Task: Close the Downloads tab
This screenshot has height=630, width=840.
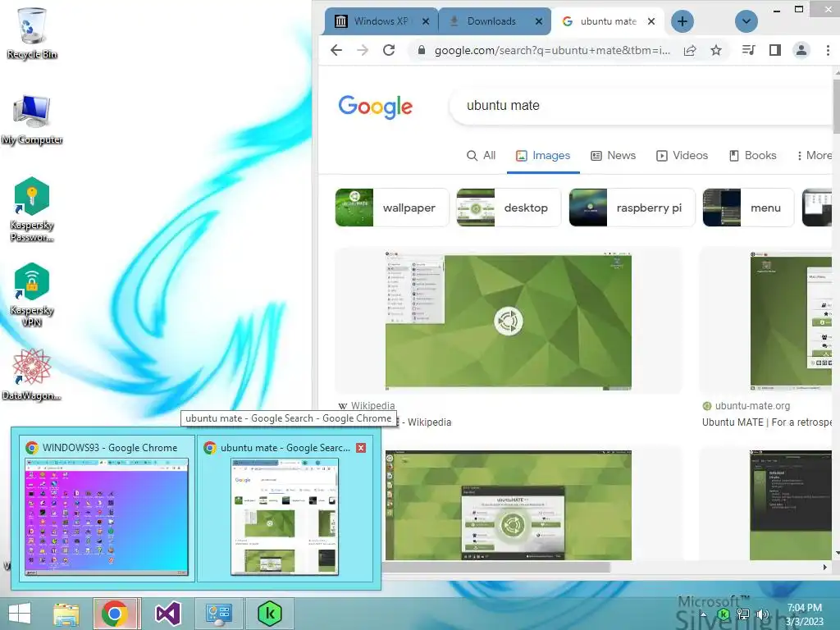Action: [x=538, y=21]
